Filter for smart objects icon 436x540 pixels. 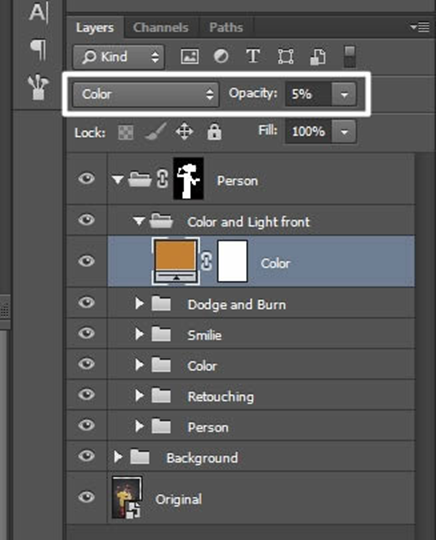(x=318, y=57)
